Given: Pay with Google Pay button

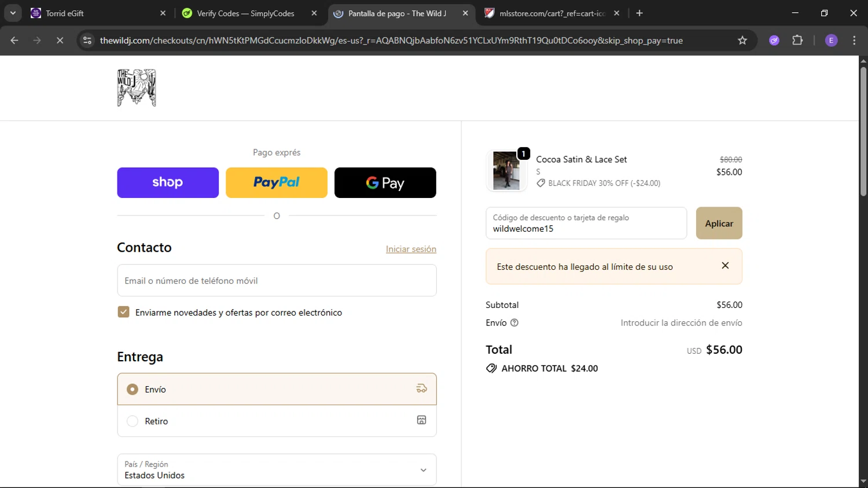Looking at the screenshot, I should (385, 183).
